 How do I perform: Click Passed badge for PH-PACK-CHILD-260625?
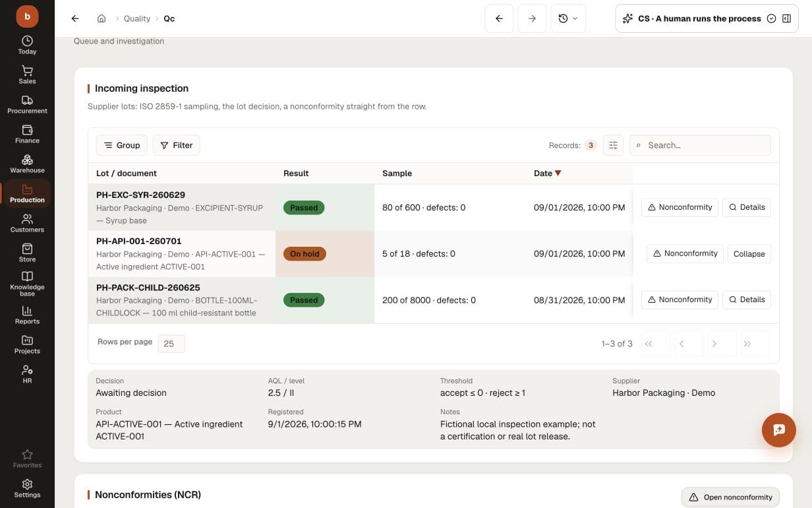coord(304,300)
